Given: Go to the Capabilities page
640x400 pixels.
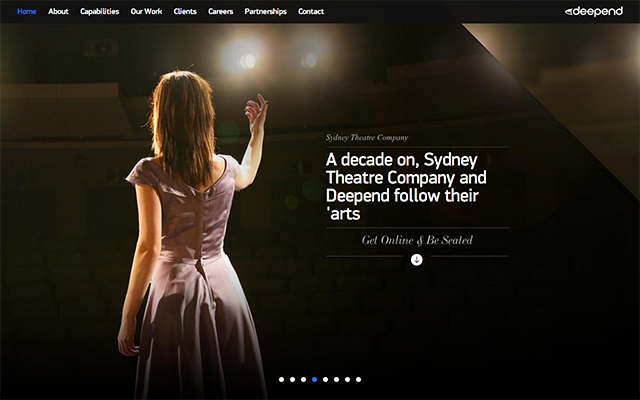Looking at the screenshot, I should tap(100, 11).
